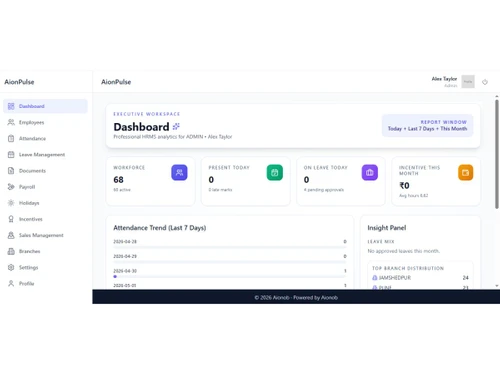
Task: Click the Sales Management icon
Action: [11, 235]
